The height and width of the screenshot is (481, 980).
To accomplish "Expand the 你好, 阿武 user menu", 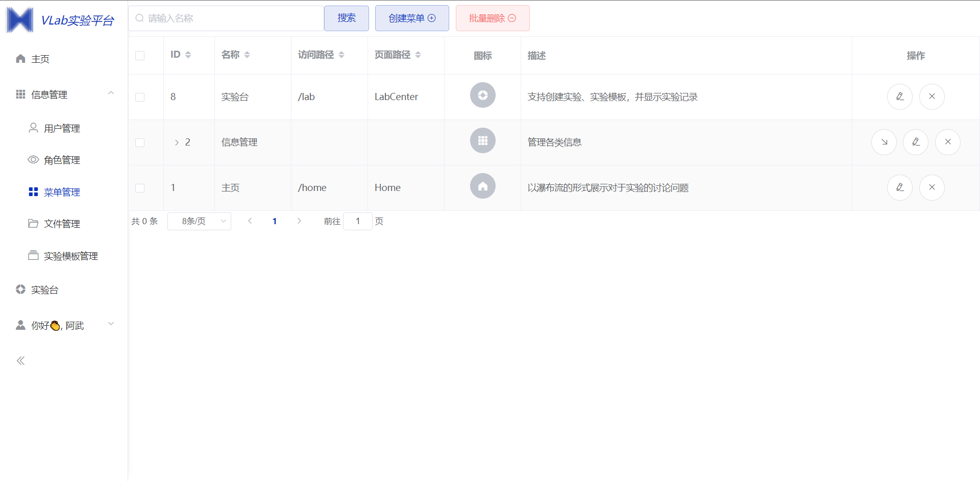I will 64,325.
